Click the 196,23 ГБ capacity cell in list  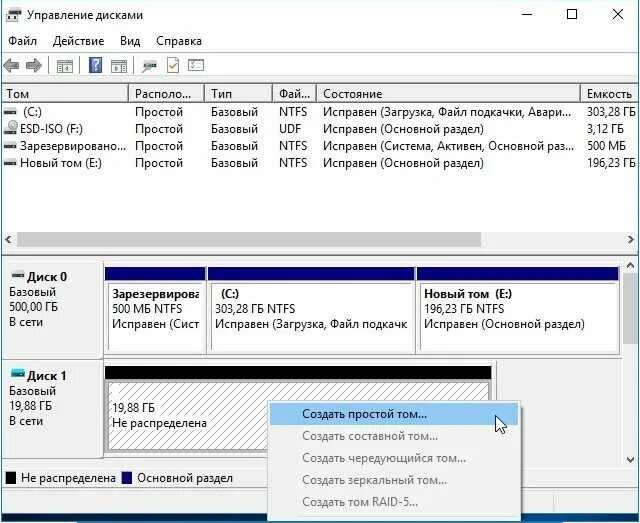tap(611, 163)
